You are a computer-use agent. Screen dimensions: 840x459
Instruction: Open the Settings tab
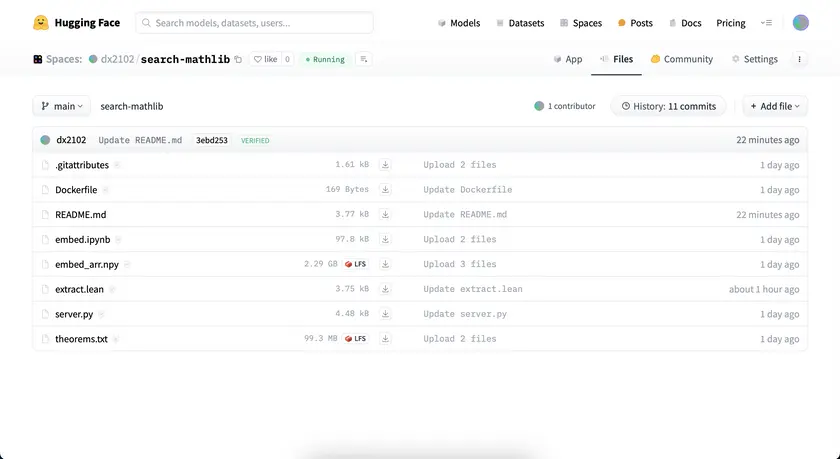tap(754, 59)
